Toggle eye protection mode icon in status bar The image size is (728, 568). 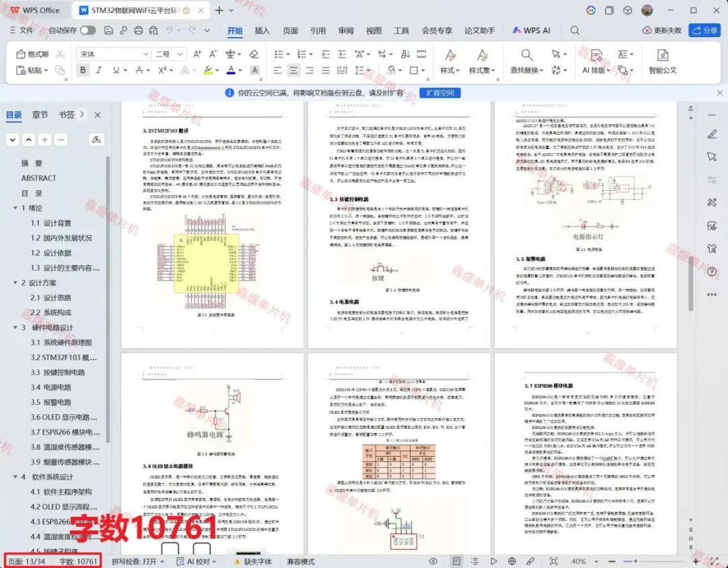pyautogui.click(x=433, y=561)
